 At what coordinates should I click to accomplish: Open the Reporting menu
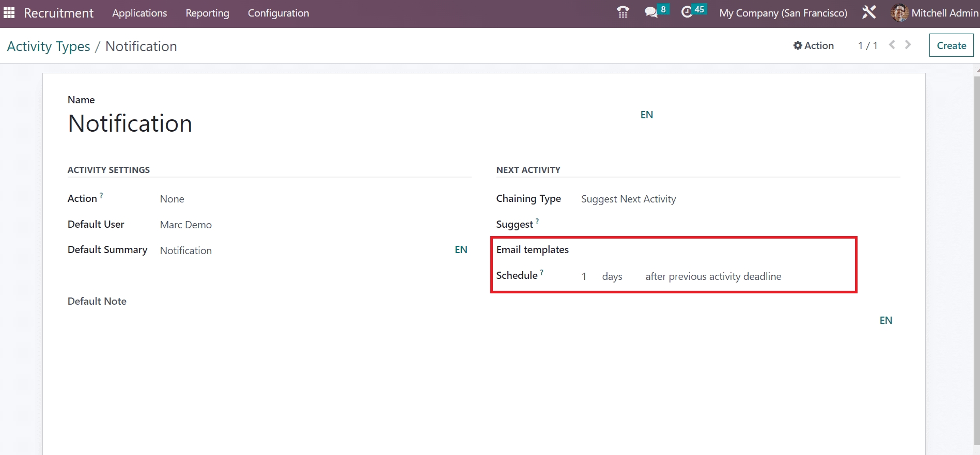(207, 13)
